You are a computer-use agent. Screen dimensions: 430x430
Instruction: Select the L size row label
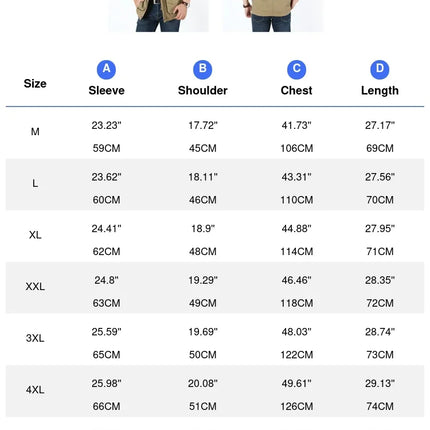click(x=35, y=183)
